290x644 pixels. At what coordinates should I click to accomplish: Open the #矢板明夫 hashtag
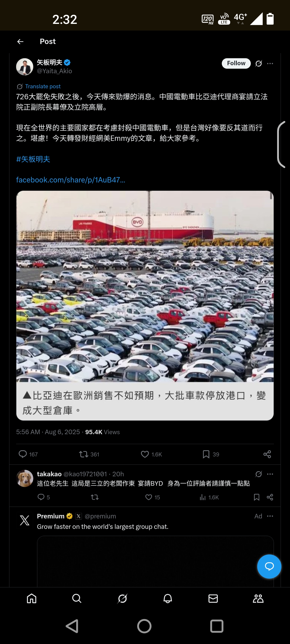(33, 159)
